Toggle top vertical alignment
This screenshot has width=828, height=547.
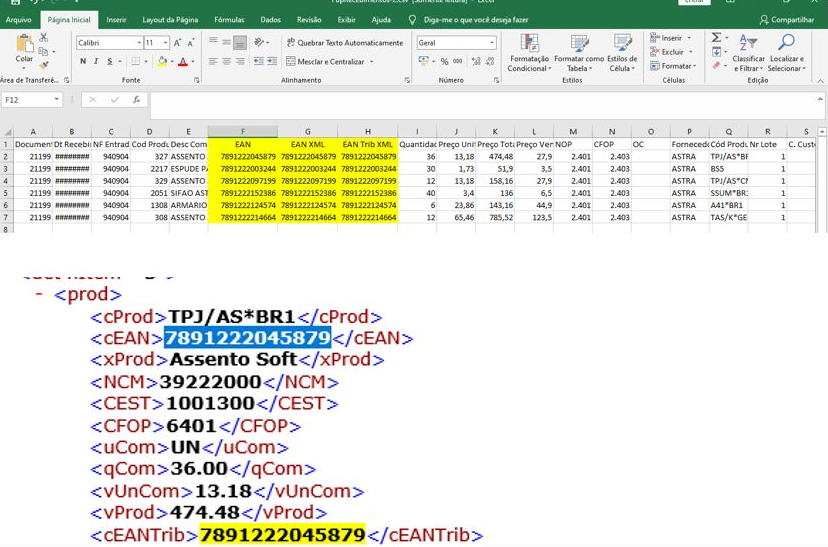[213, 42]
